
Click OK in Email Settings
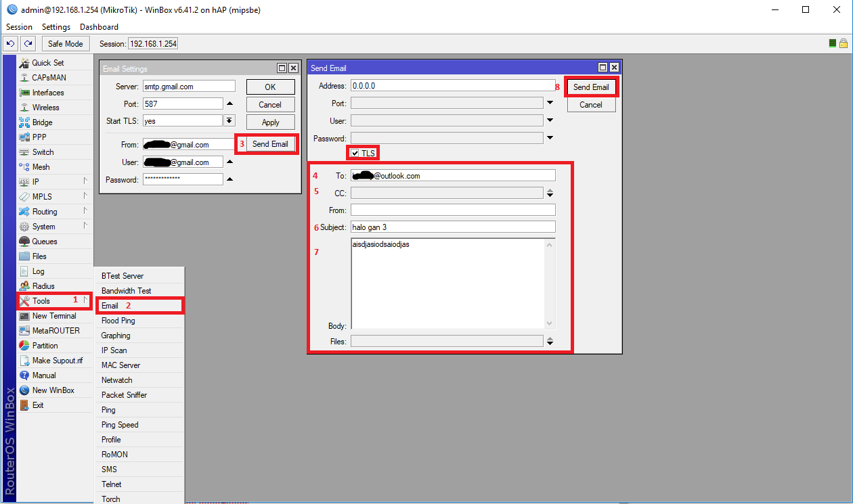click(x=270, y=87)
